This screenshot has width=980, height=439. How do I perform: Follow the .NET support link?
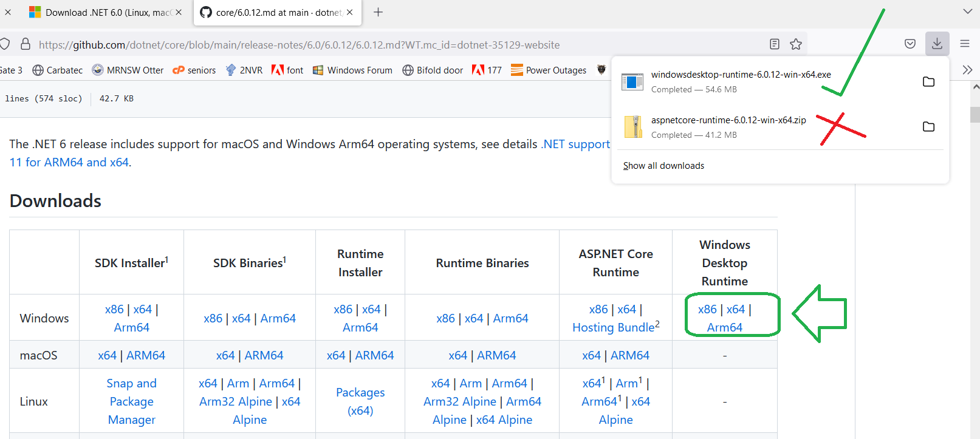pyautogui.click(x=575, y=144)
